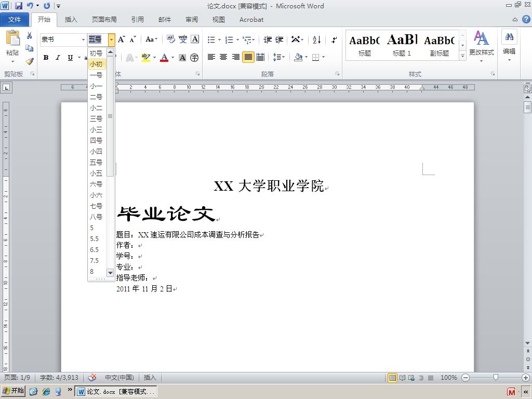Increase paragraph indent
This screenshot has width=532, height=399.
279,39
